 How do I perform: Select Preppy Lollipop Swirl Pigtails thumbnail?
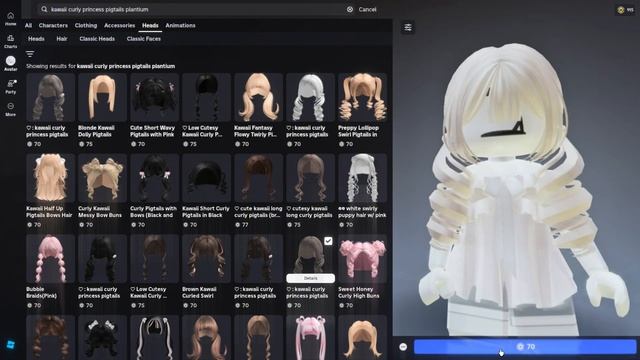click(x=362, y=97)
